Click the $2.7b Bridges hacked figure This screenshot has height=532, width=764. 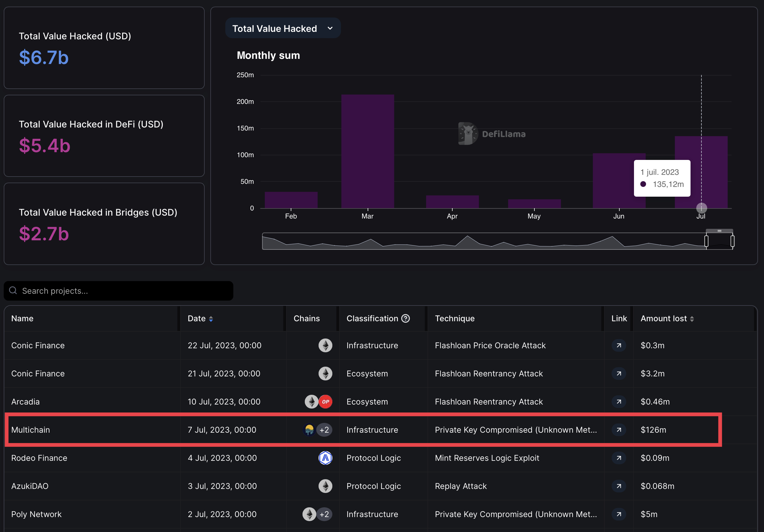[44, 234]
